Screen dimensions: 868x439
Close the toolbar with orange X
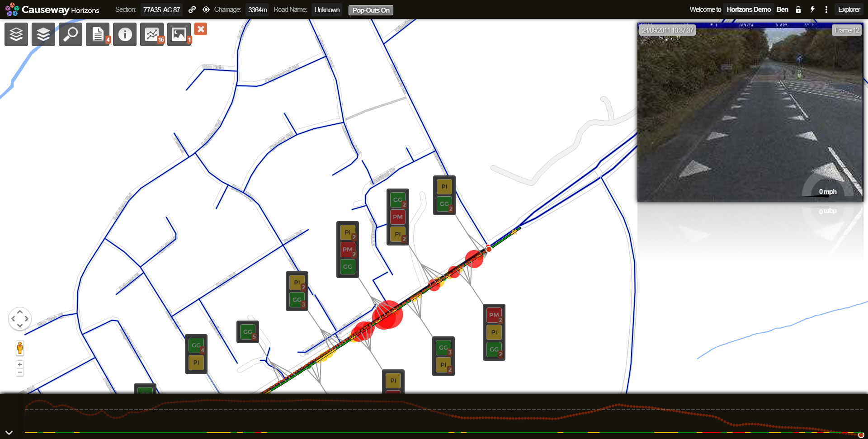click(x=201, y=29)
